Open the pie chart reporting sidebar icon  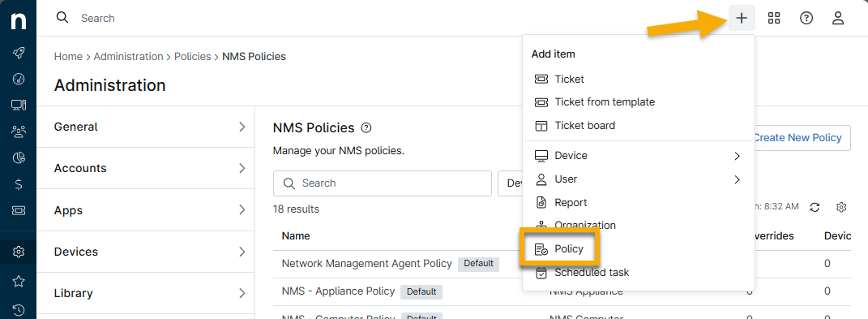point(19,158)
